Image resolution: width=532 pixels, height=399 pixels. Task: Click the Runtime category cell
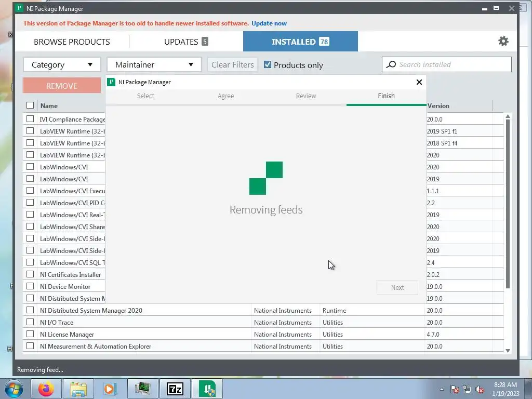point(334,311)
